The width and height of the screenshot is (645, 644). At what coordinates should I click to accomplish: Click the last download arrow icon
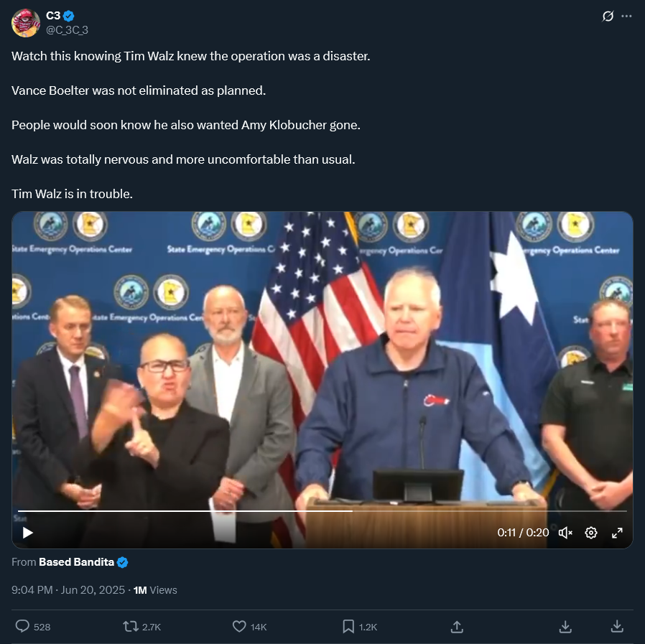[616, 627]
